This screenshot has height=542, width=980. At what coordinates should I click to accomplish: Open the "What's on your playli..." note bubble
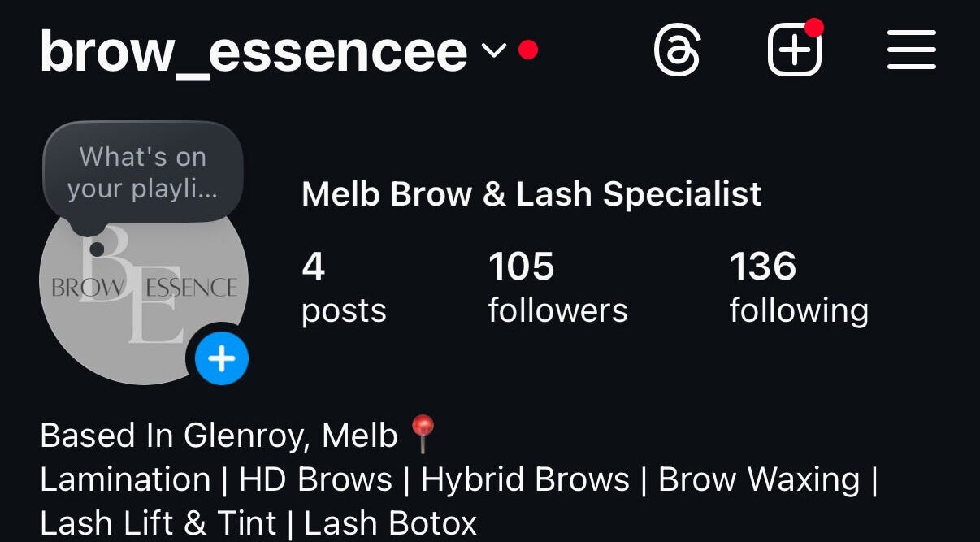pos(143,172)
